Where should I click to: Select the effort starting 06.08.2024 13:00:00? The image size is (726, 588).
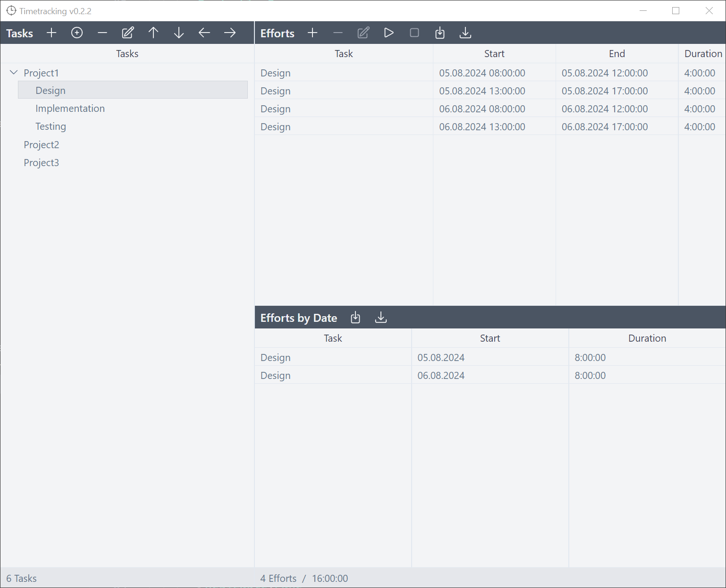481,127
